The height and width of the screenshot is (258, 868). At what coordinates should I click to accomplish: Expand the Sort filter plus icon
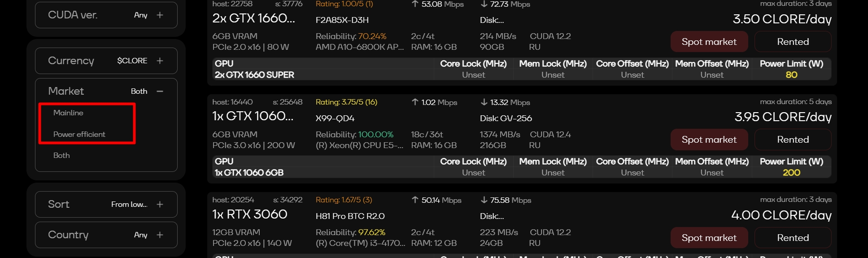(x=160, y=204)
